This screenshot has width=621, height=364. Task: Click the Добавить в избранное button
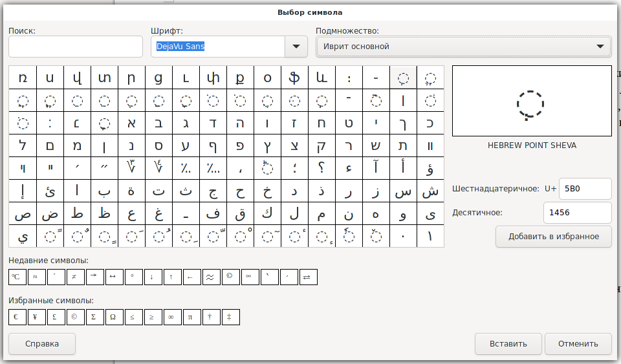click(x=553, y=236)
